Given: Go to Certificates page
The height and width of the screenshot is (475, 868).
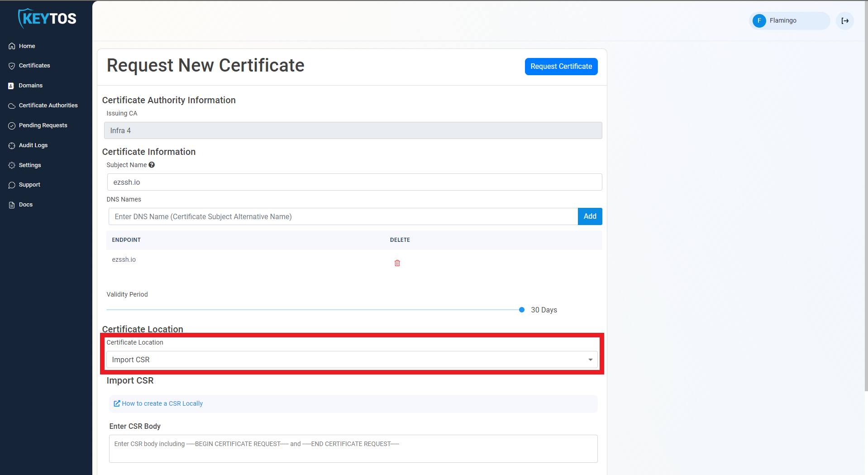Looking at the screenshot, I should coord(34,66).
